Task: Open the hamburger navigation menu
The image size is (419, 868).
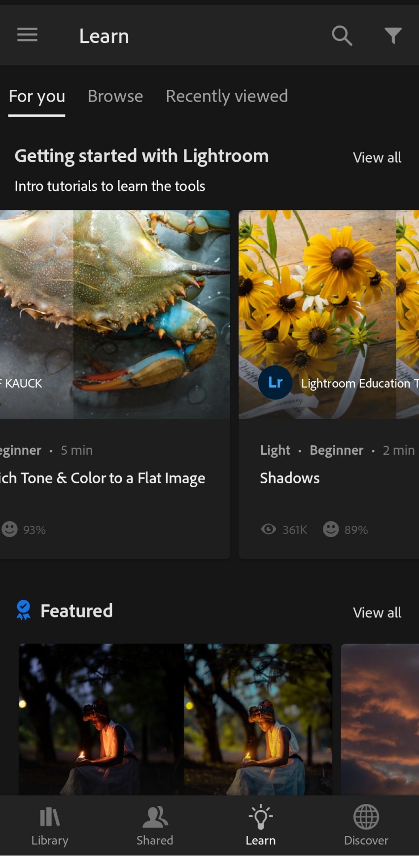Action: [27, 35]
